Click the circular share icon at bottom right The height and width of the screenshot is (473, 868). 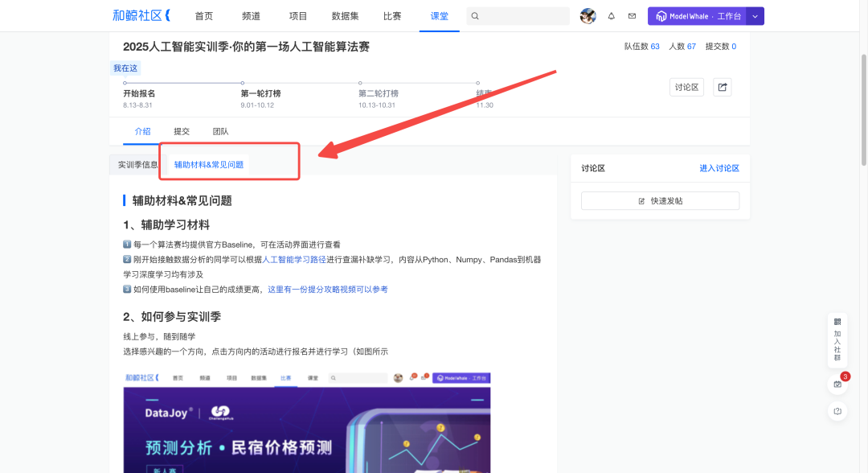click(x=838, y=411)
